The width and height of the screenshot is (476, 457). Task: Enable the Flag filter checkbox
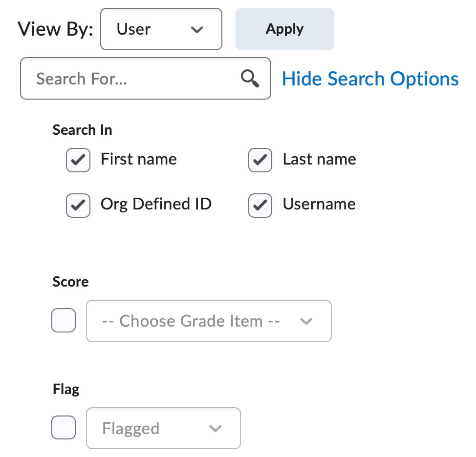[x=63, y=427]
